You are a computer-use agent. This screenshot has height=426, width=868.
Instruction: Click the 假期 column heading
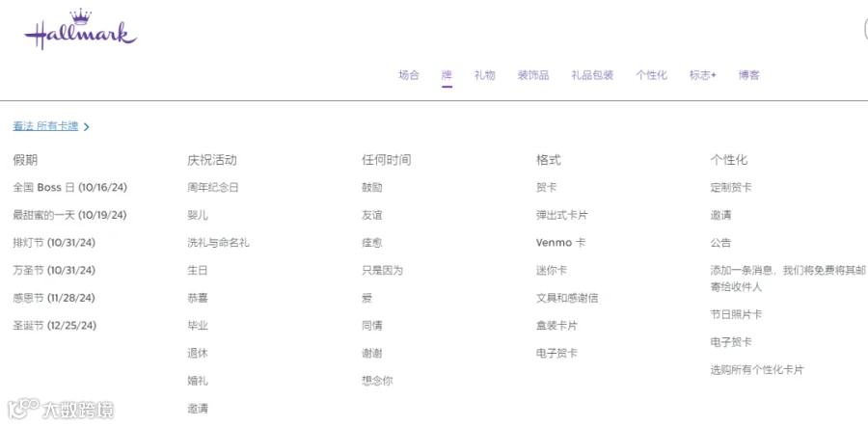[x=25, y=160]
